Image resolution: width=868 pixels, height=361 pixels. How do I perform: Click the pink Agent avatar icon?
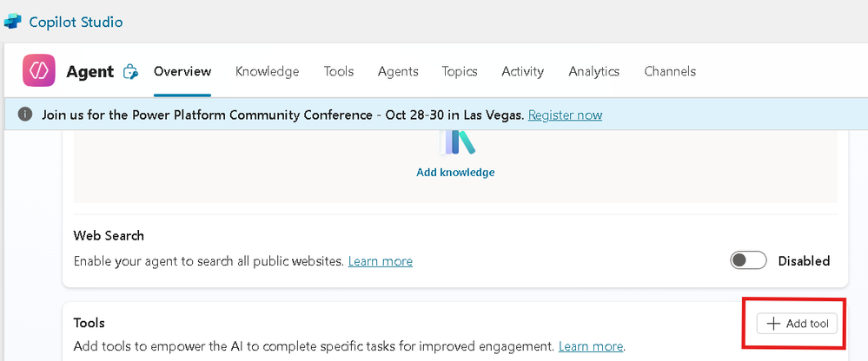39,71
